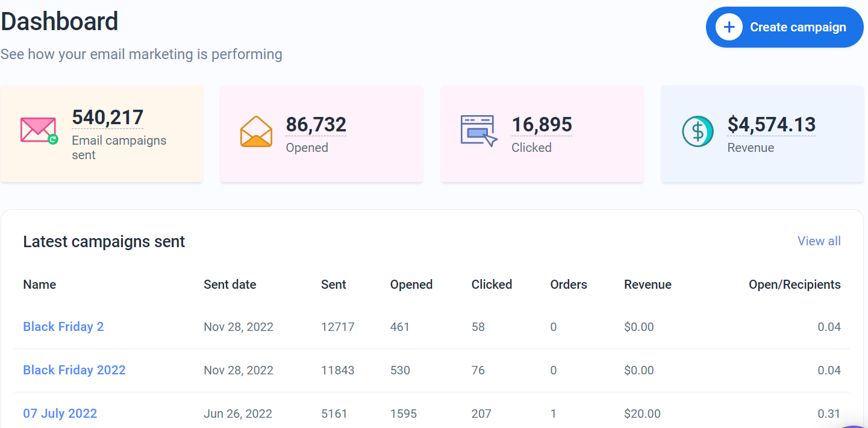Click the browser cursor Clicked icon
This screenshot has width=868, height=428.
click(479, 131)
